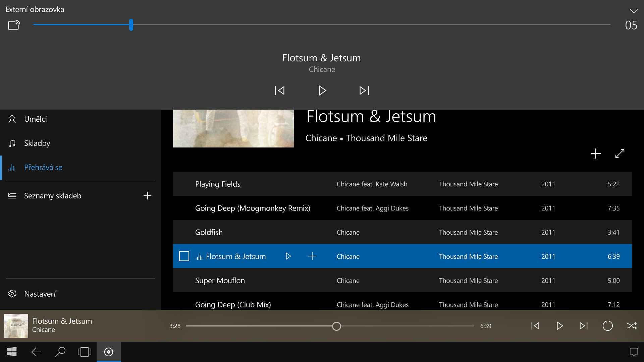The width and height of the screenshot is (644, 362).
Task: Skip to previous track in overlay panel
Action: 280,90
